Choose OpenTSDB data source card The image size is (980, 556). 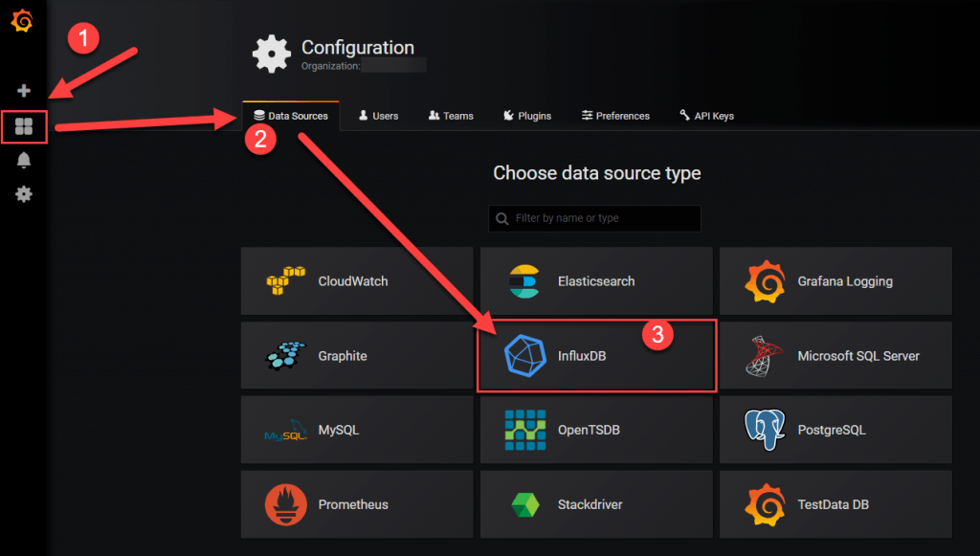click(596, 430)
